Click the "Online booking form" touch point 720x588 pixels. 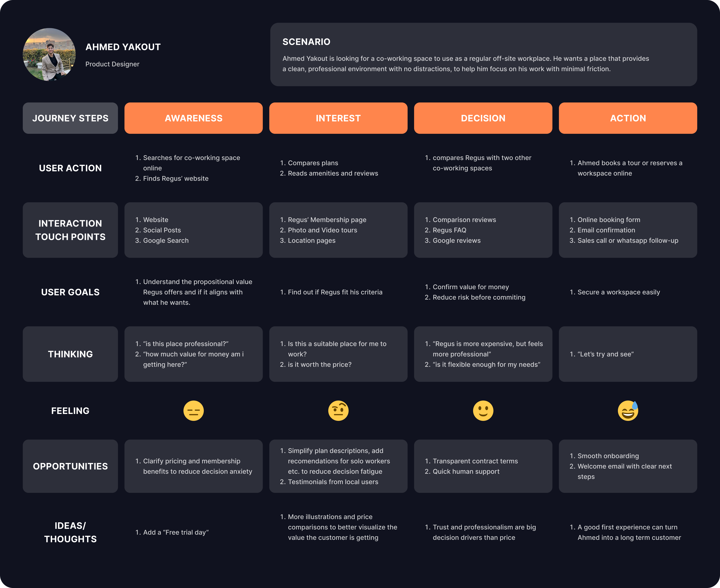[x=609, y=220]
